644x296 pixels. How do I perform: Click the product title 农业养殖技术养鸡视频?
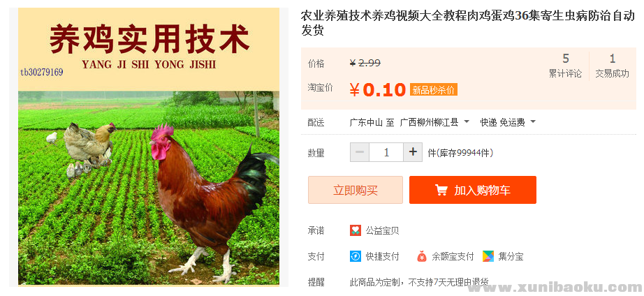pos(468,23)
